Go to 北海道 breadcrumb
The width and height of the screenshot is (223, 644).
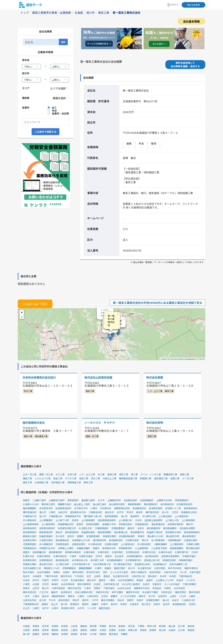coord(79,13)
